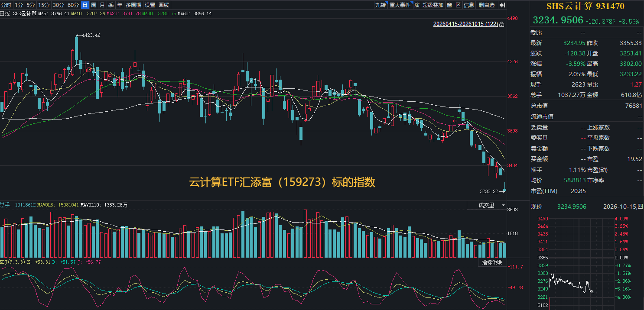
Task: Click the collapse-panel arrow icon in top toolbar
Action: coord(502,5)
